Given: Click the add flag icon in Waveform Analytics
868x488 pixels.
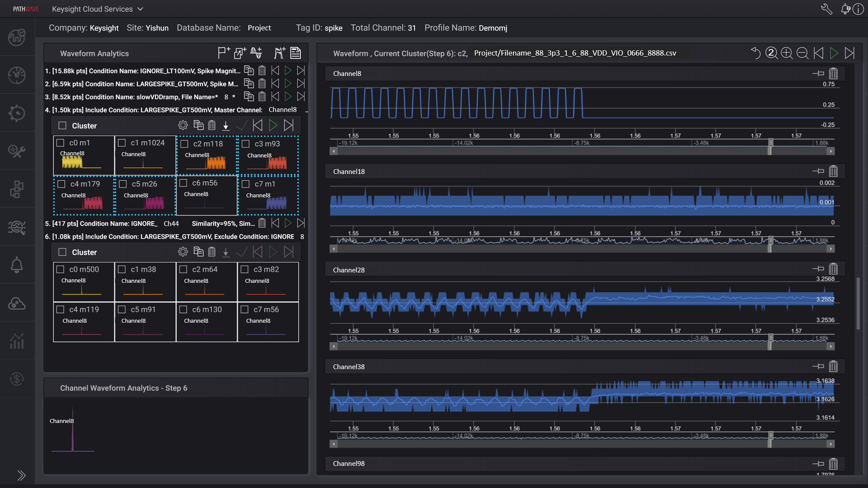Looking at the screenshot, I should point(224,52).
